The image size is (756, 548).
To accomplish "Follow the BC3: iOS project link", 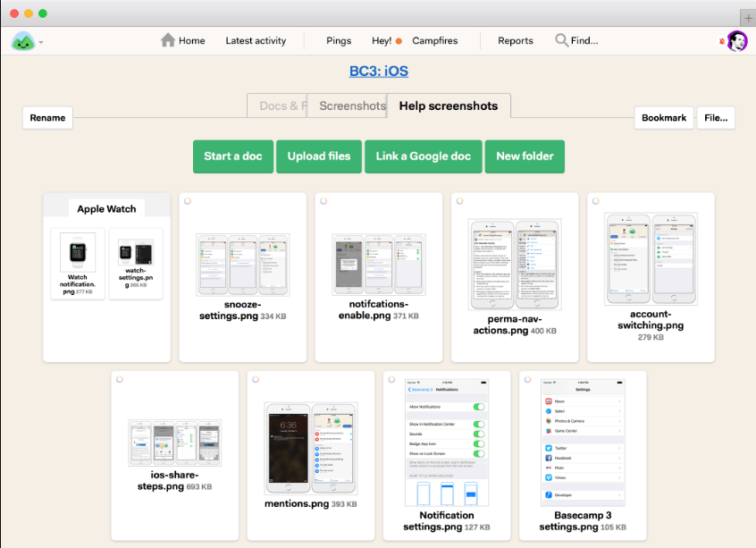I will pos(379,71).
